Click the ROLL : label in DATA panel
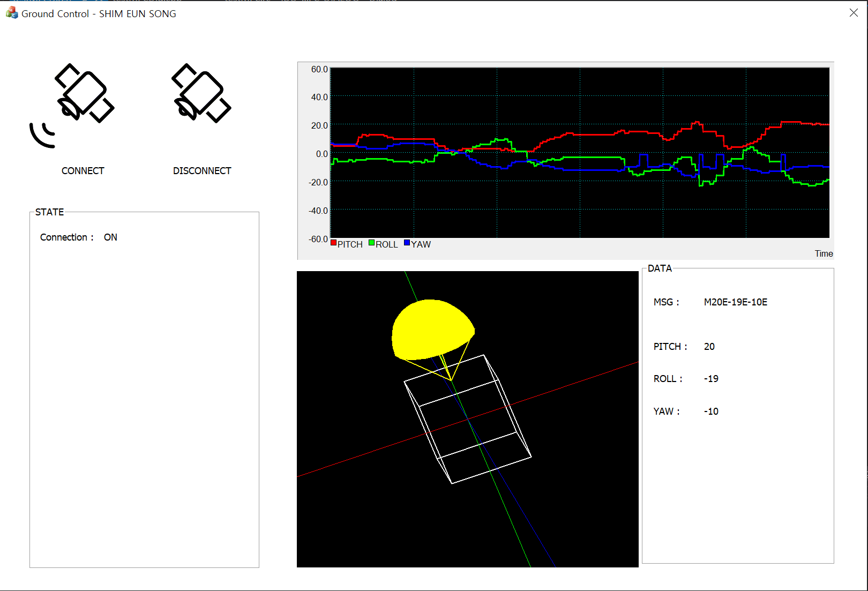This screenshot has width=868, height=591. point(668,379)
